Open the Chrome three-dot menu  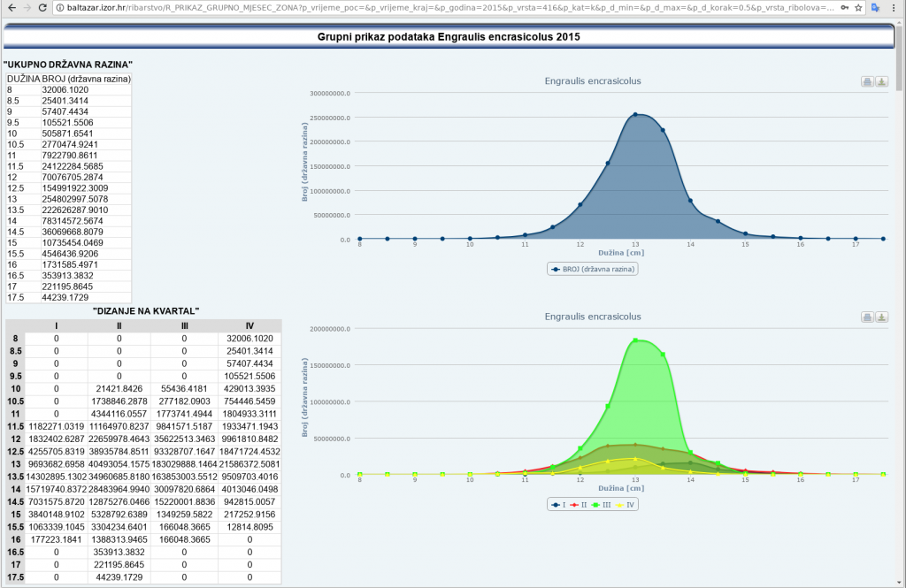[x=895, y=8]
